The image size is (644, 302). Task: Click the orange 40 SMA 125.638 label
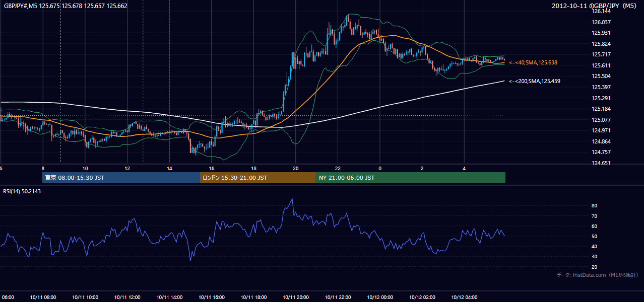[533, 62]
